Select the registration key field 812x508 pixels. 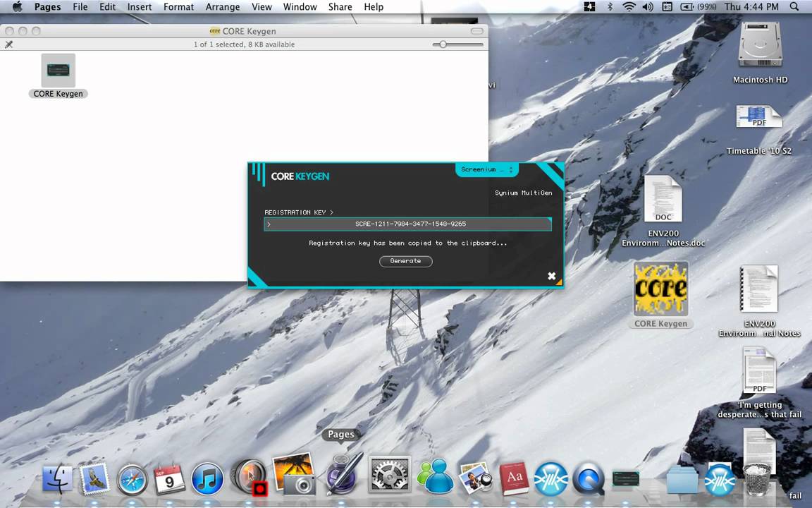407,224
